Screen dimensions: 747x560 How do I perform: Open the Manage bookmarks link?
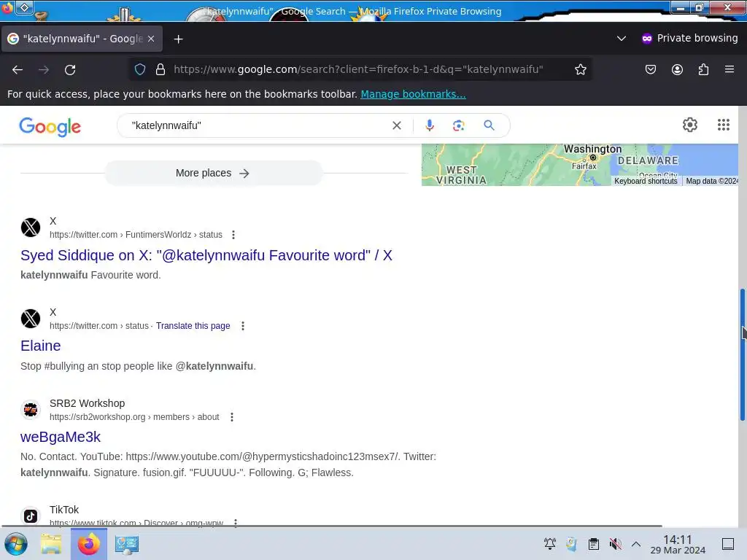pos(413,94)
